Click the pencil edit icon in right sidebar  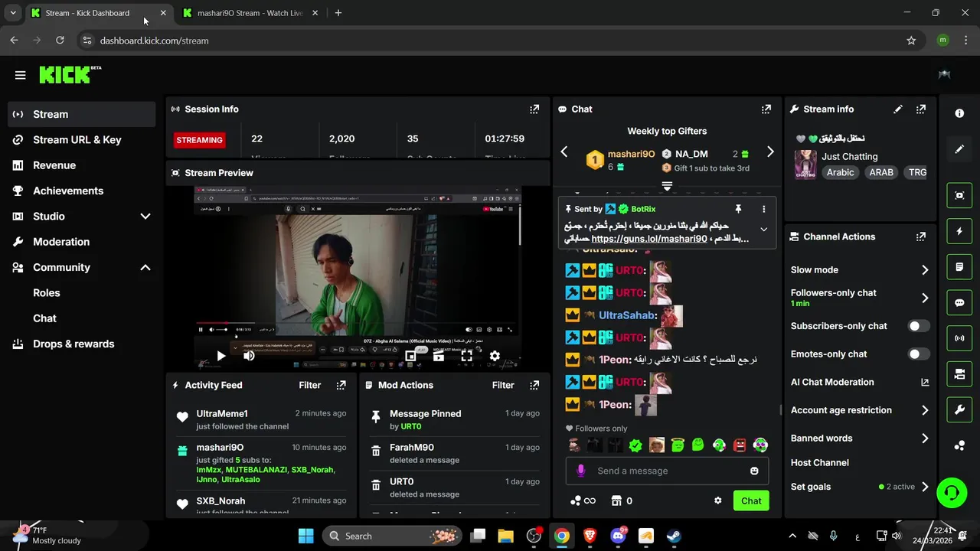click(x=959, y=149)
